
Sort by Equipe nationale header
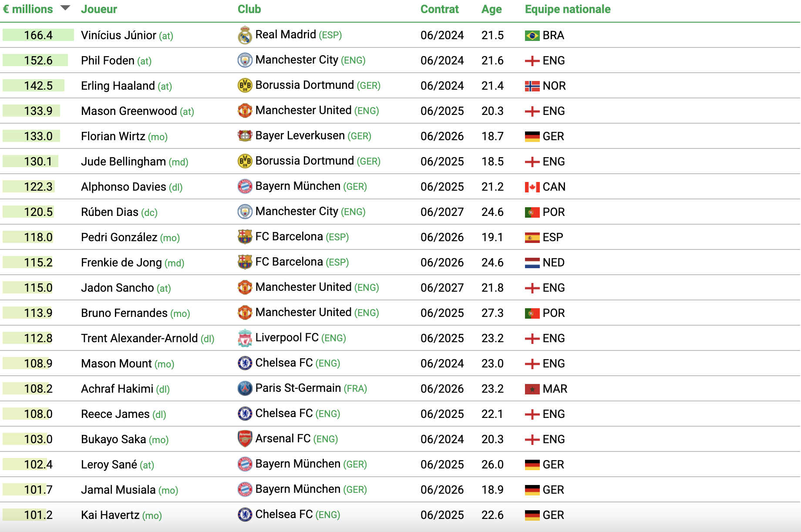pos(567,9)
